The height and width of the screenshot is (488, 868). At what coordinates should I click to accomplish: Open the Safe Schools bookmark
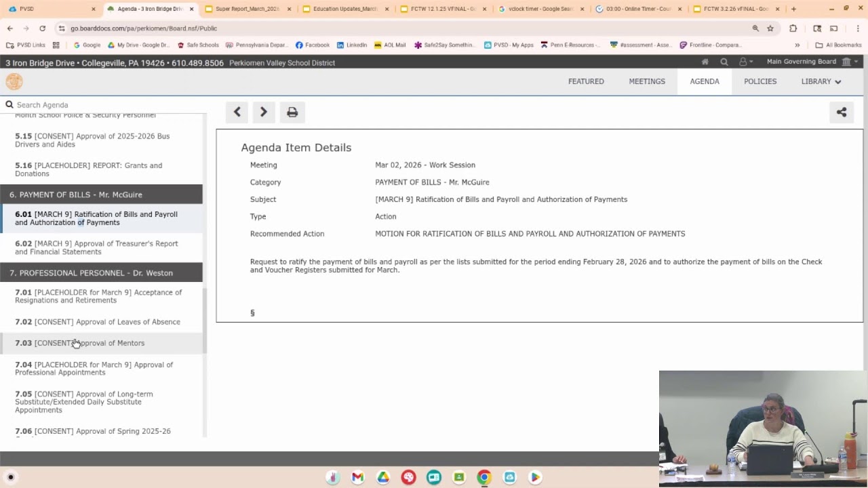tap(198, 45)
